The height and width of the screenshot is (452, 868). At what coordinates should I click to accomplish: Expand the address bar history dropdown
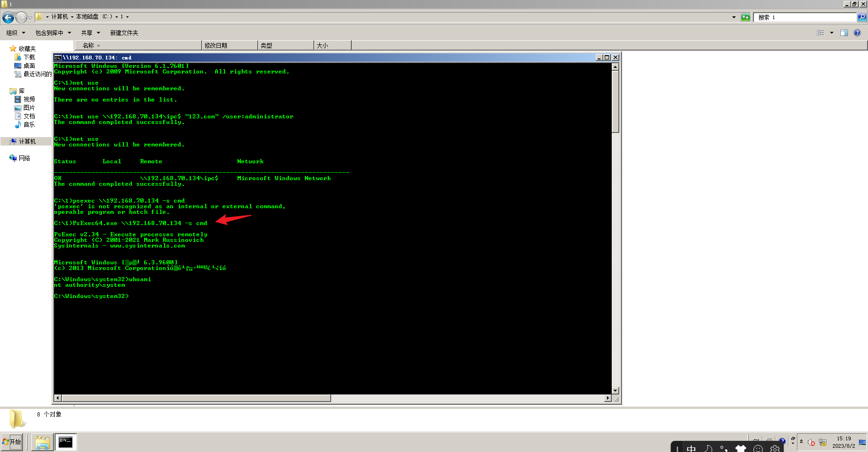click(734, 17)
